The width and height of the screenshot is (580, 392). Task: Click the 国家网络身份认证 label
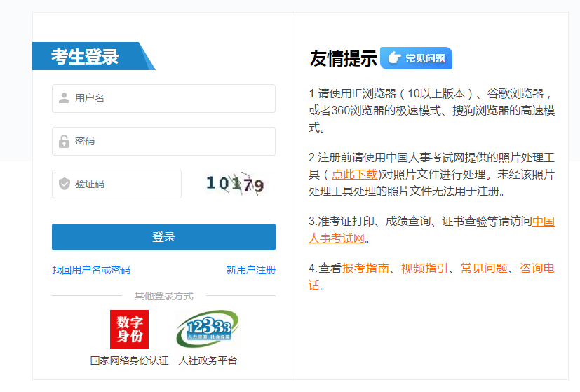point(129,360)
